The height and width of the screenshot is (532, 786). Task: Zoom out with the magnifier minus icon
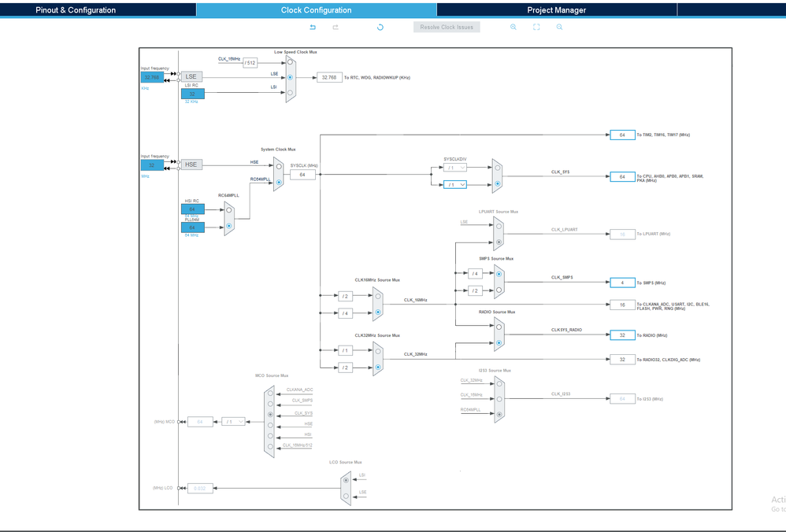pos(559,27)
